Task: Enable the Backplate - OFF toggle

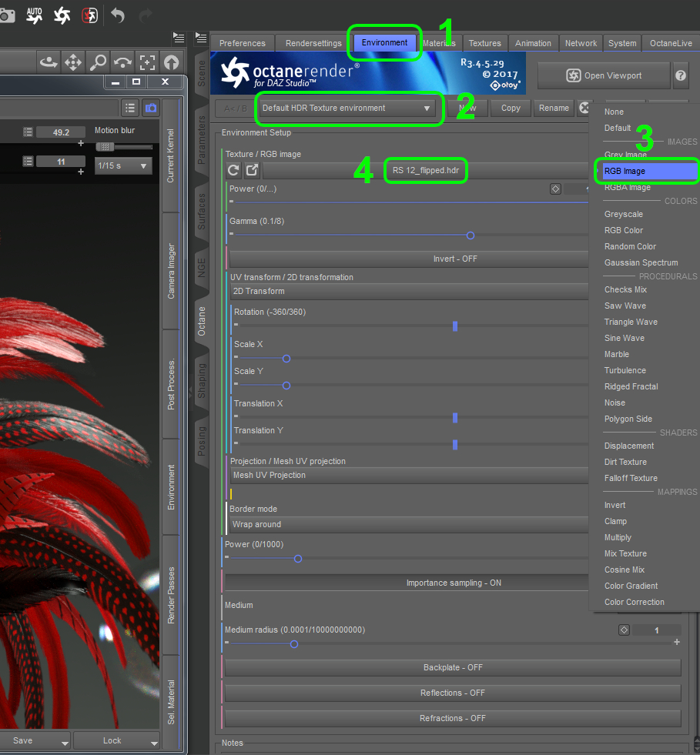Action: [453, 667]
